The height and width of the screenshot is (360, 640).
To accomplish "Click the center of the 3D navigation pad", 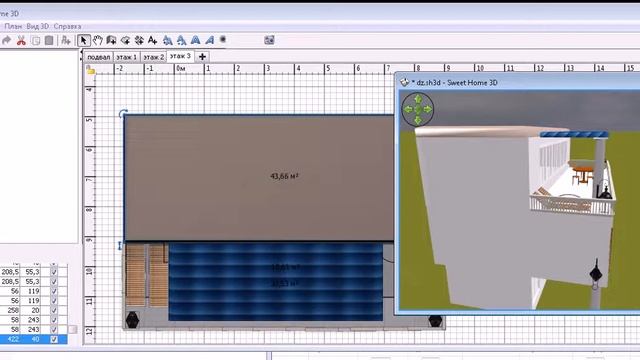I will [418, 109].
